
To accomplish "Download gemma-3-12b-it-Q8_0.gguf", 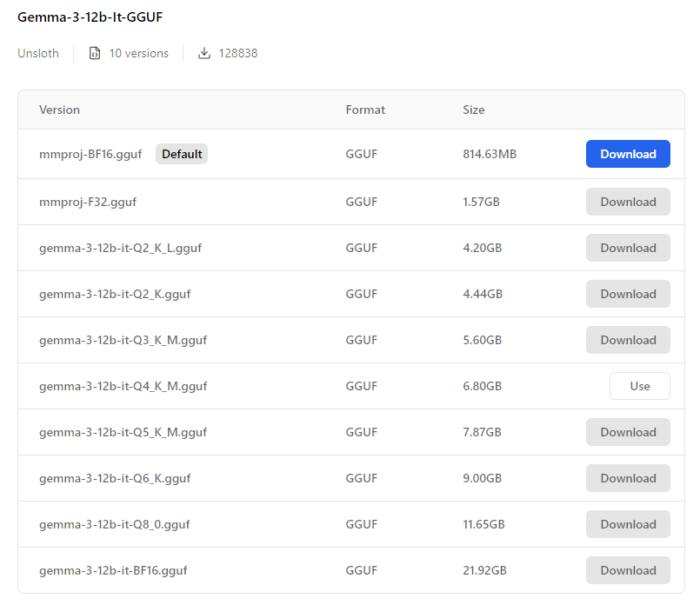I will (x=628, y=524).
